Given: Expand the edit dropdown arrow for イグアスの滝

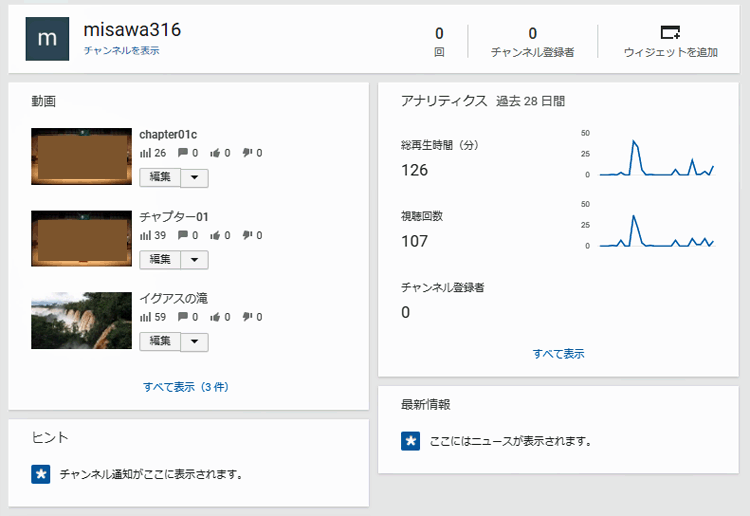Looking at the screenshot, I should click(194, 341).
